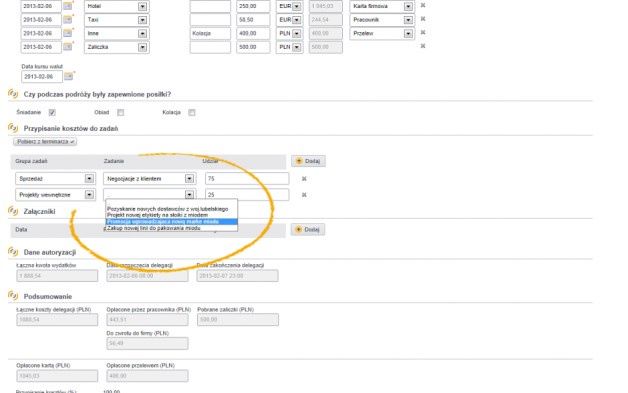Open calendar picker in the Hotel row
The width and height of the screenshot is (628, 393).
tap(68, 6)
